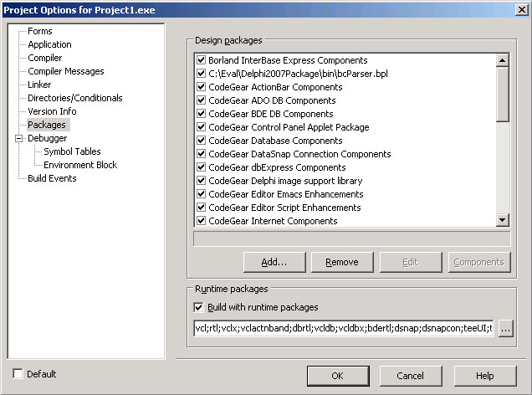Open Symbol Tables under Debugger
The height and width of the screenshot is (395, 532).
tap(72, 151)
